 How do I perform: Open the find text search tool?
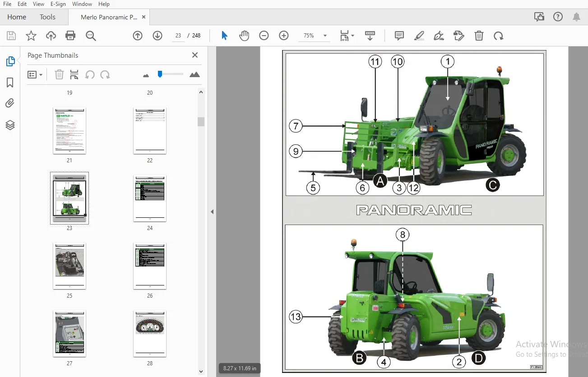click(x=91, y=36)
